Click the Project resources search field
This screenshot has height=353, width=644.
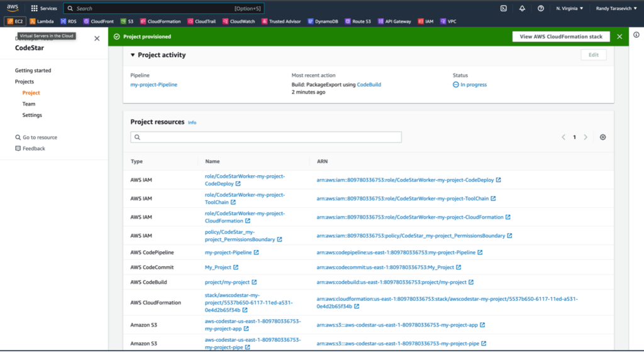tap(266, 137)
